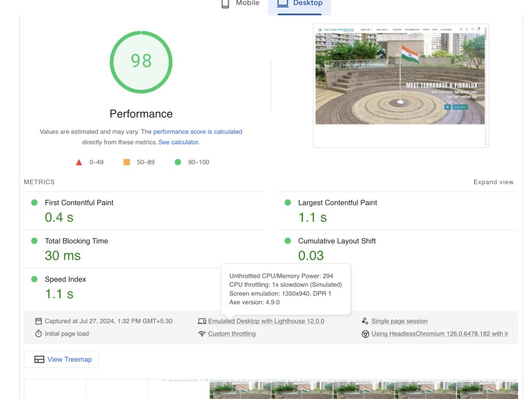
Task: Click the 30 ms blocking time value
Action: (63, 256)
